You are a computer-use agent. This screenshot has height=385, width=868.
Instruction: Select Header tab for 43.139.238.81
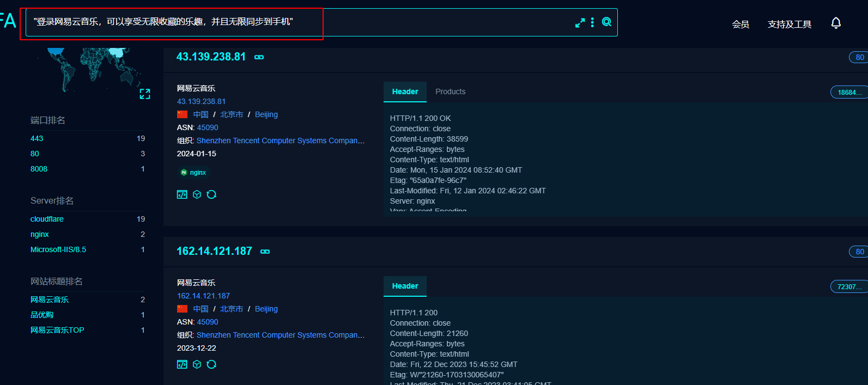[405, 91]
